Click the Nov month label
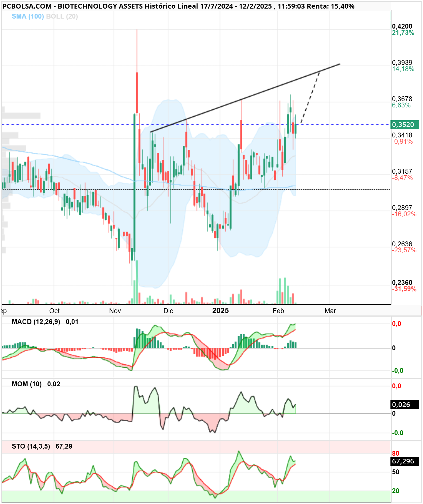Viewport: 423px width, 504px height. [x=115, y=311]
